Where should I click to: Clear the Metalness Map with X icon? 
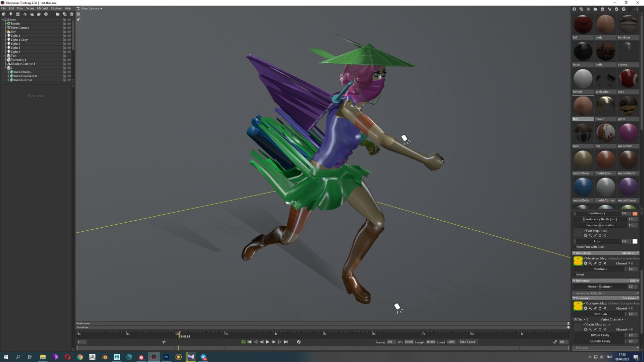pos(605,263)
